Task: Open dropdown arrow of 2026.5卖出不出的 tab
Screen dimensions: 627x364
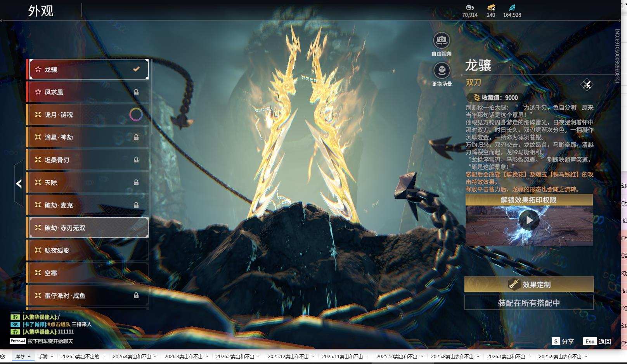Action: point(104,357)
